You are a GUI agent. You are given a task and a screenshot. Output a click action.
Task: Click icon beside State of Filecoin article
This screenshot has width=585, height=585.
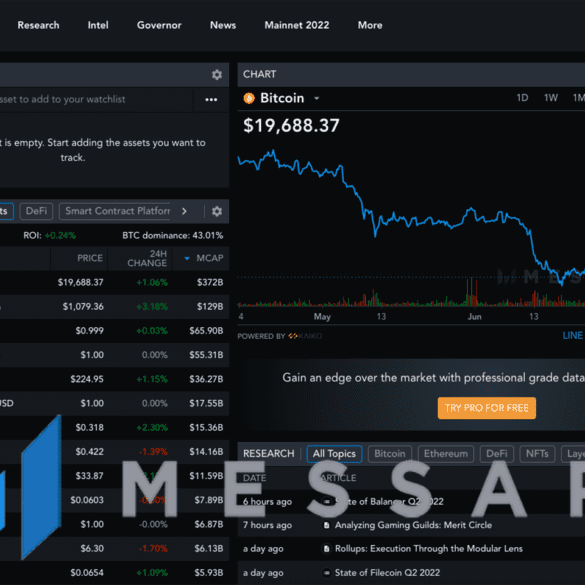pos(326,572)
